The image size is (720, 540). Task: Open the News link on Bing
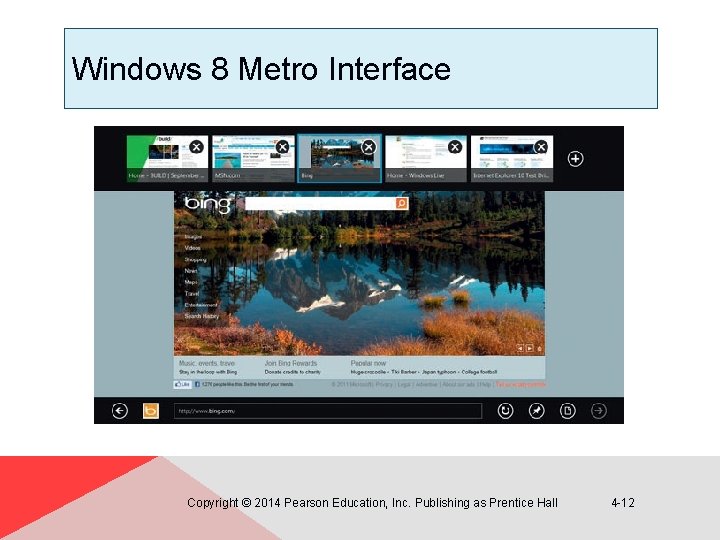[191, 271]
